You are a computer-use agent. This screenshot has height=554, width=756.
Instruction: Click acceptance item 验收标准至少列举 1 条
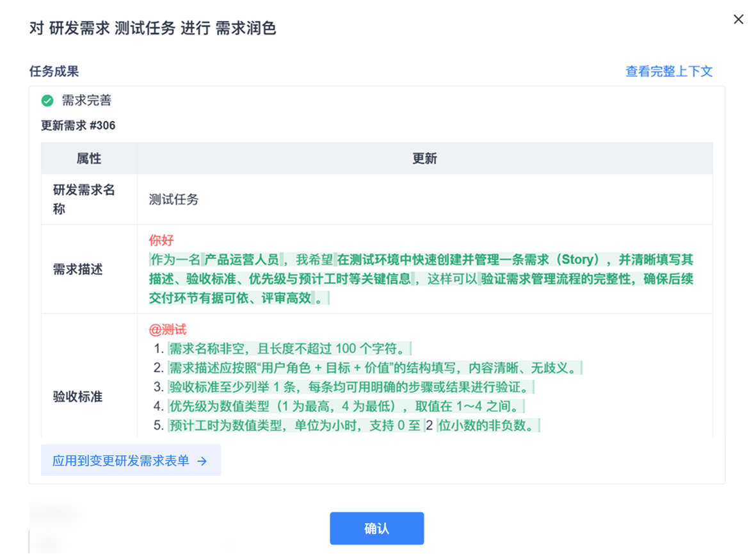(x=351, y=387)
